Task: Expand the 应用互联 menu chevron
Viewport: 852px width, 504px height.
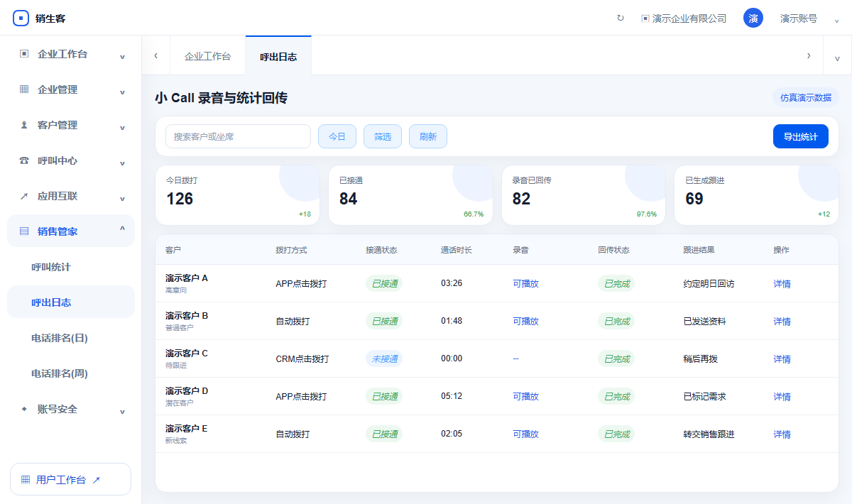Action: 122,198
